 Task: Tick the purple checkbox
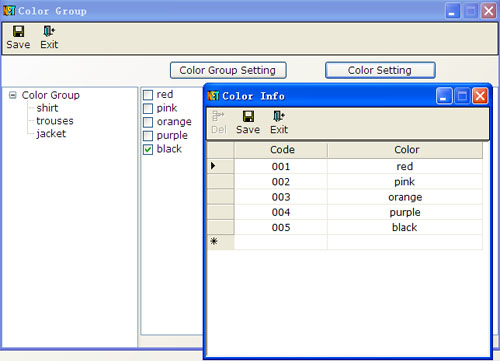tap(148, 136)
